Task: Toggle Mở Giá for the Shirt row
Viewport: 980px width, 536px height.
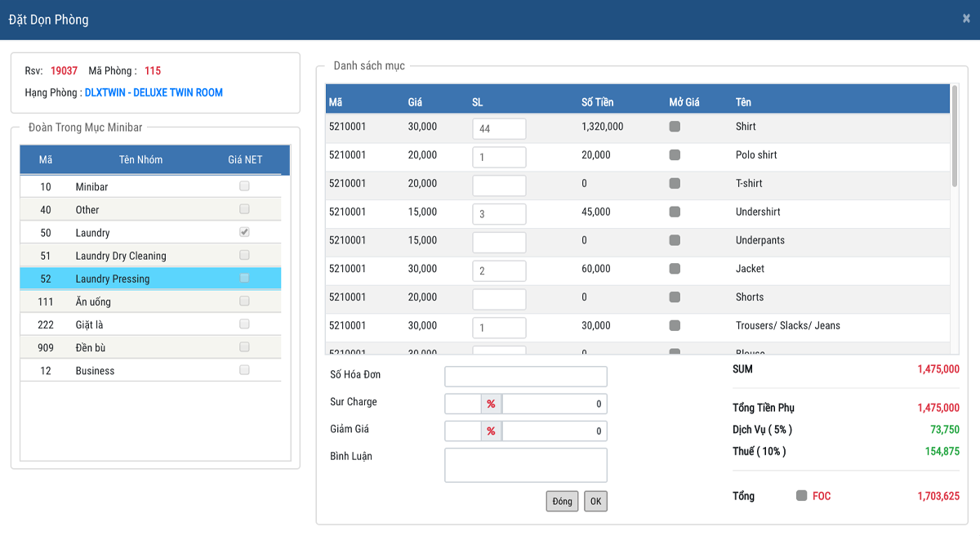Action: [x=675, y=127]
